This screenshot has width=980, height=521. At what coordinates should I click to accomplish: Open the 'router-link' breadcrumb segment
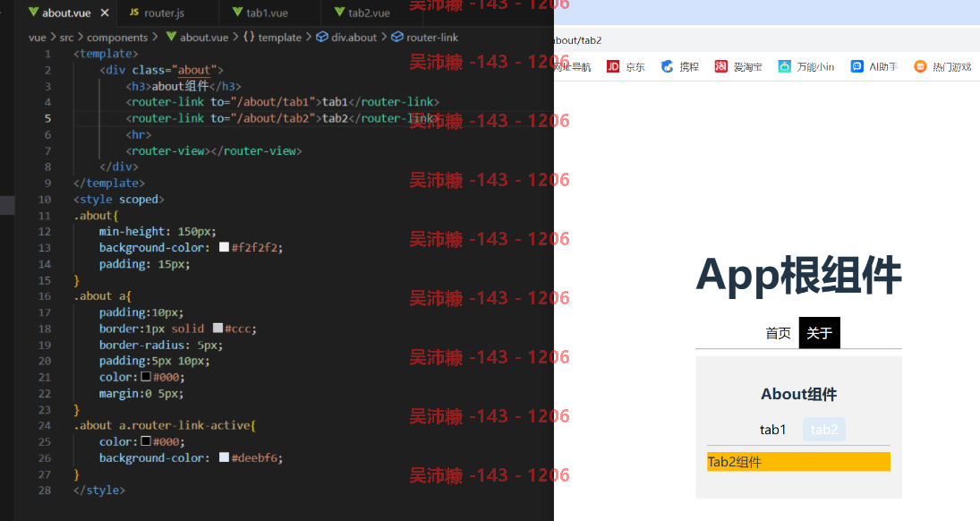(x=432, y=38)
